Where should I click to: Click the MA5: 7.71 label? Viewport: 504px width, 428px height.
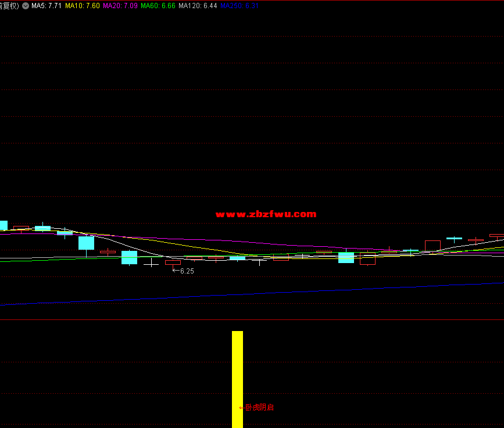coord(47,6)
